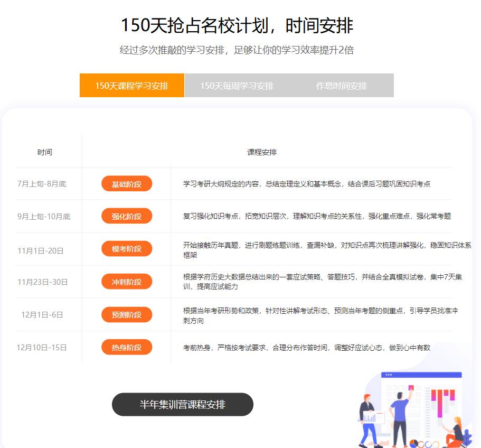Select the 11月1日-20日 time cell
Viewport: 481px width, 448px height.
click(41, 251)
